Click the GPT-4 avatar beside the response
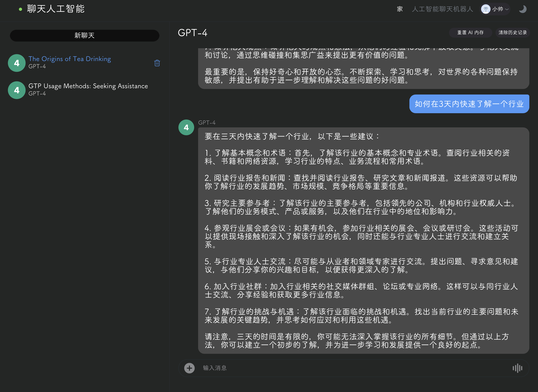Screen dimensions: 538x392 [x=186, y=127]
